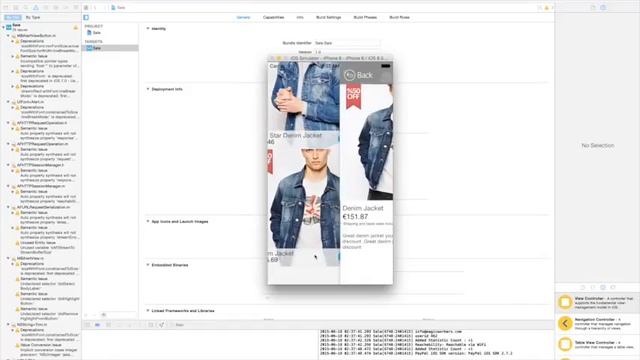
Task: Collapse Linked Frameworks and Libraries section
Action: (148, 311)
